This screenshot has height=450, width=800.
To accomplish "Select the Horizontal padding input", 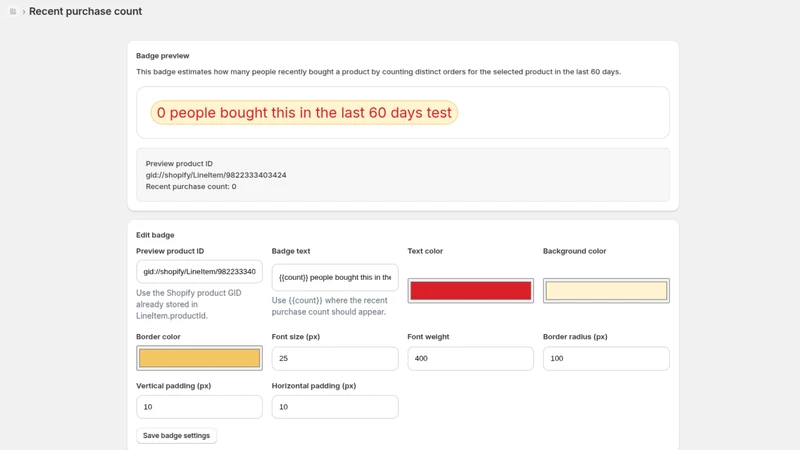I will coord(335,407).
